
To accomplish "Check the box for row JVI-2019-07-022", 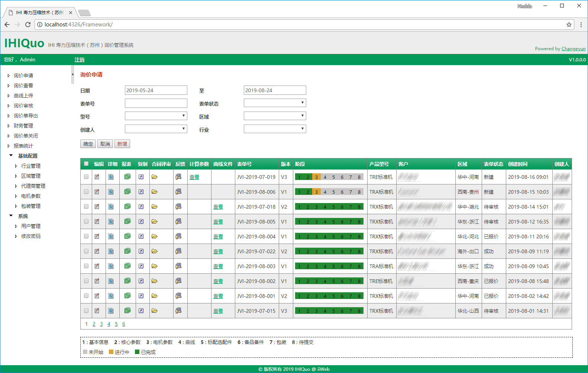I will point(86,251).
